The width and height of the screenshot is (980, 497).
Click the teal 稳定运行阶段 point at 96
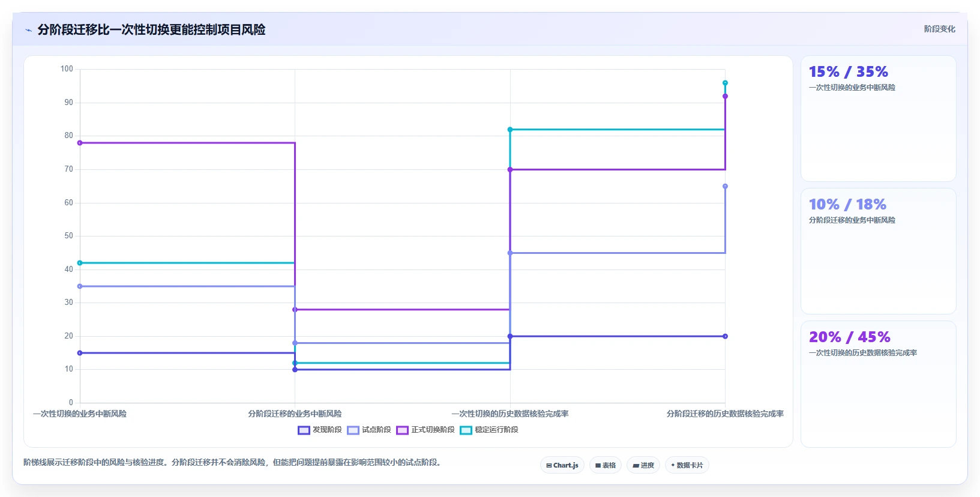[x=725, y=83]
